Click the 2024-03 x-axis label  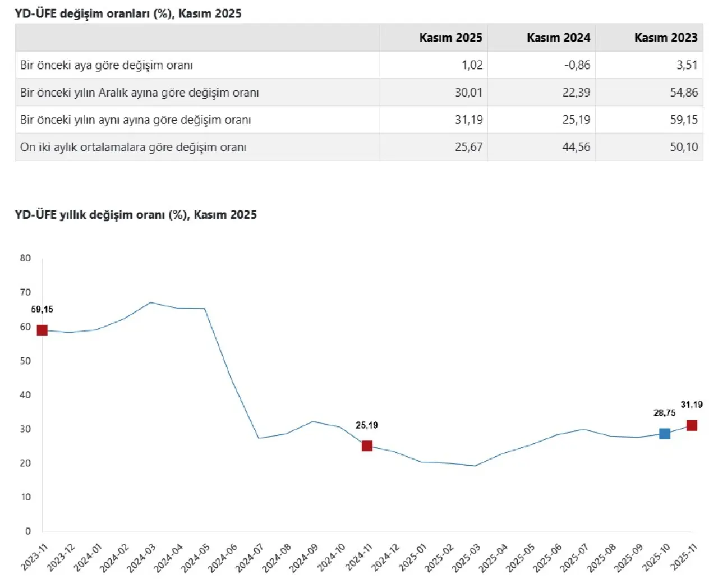click(x=141, y=558)
